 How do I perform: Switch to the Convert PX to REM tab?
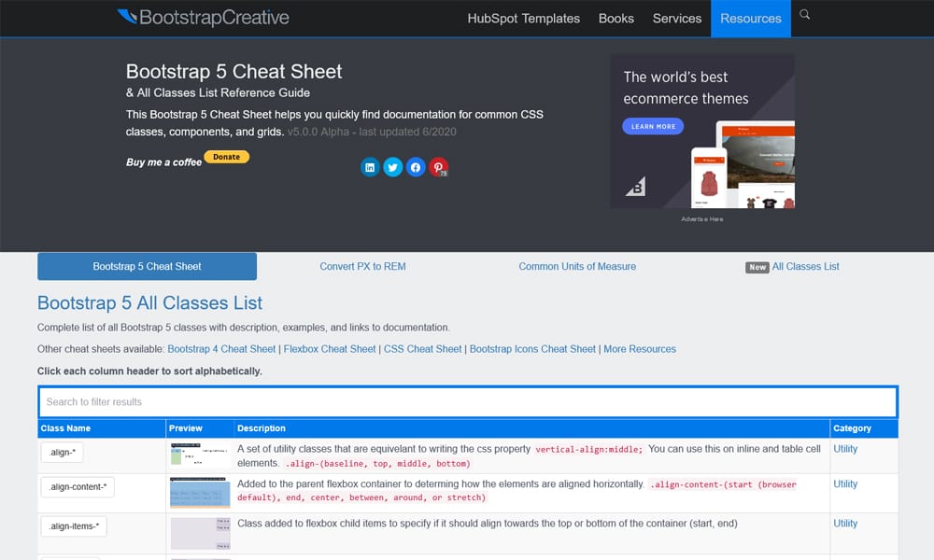point(363,266)
